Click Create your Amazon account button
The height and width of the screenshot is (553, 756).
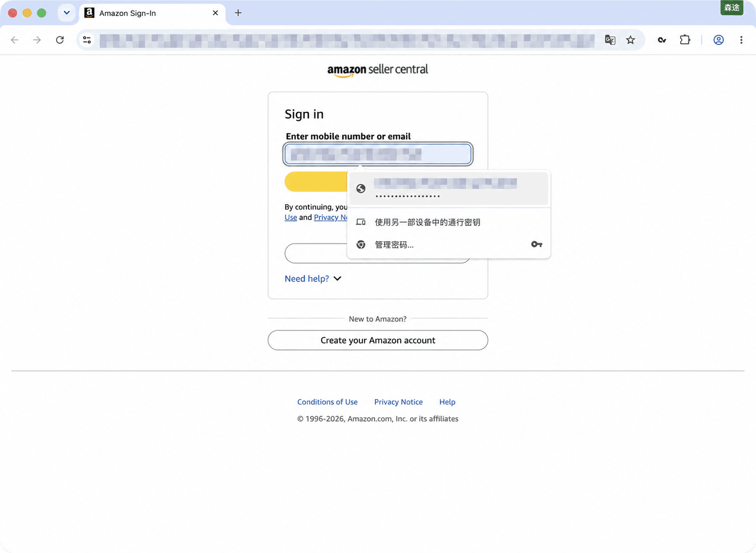pos(378,340)
